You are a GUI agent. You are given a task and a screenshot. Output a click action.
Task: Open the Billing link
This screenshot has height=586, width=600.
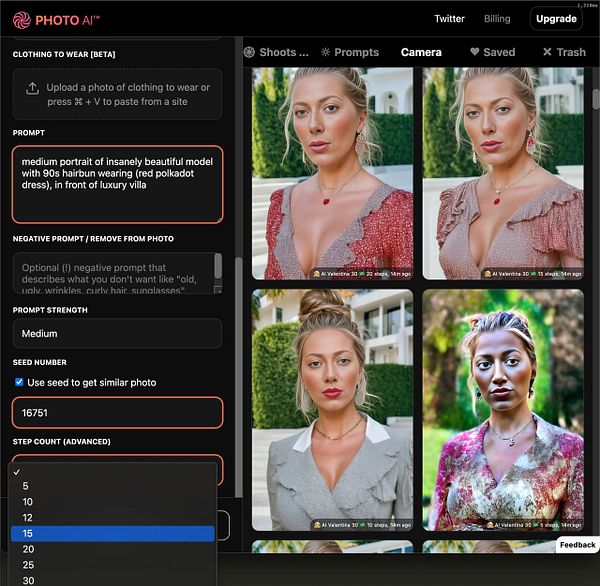tap(497, 19)
